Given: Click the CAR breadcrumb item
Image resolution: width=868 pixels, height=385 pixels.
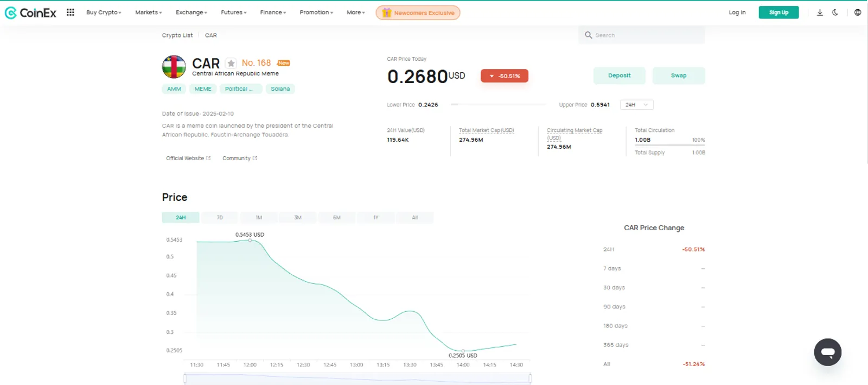Looking at the screenshot, I should pyautogui.click(x=211, y=35).
